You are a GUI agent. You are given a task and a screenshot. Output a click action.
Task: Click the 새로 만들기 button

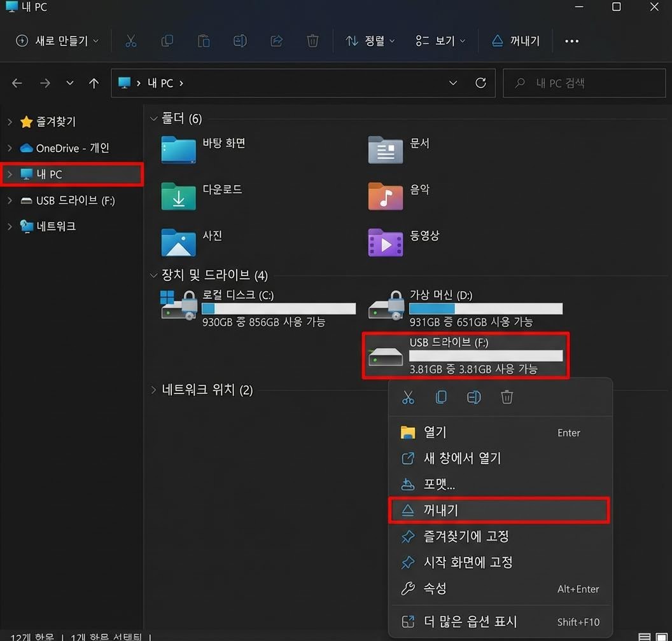pyautogui.click(x=58, y=41)
